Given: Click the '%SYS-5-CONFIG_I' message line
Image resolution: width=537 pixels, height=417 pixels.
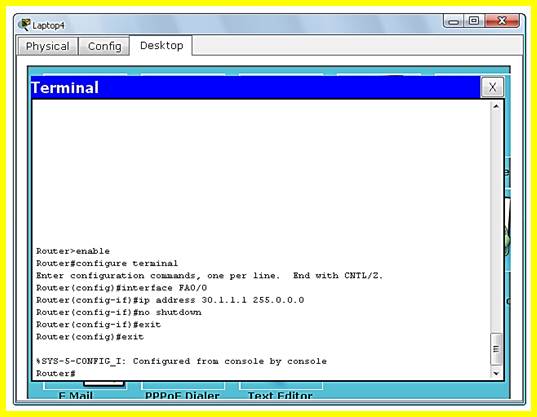Looking at the screenshot, I should click(x=181, y=361).
